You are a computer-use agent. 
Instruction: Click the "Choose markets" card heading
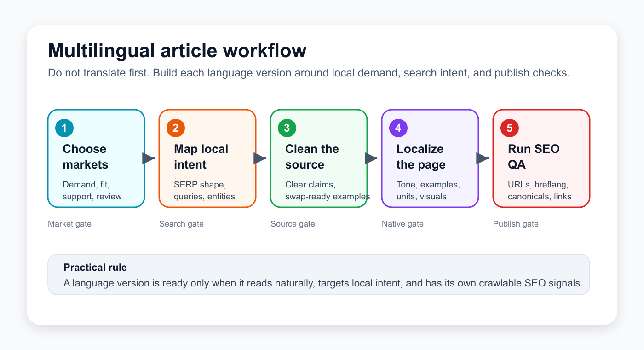coord(86,157)
